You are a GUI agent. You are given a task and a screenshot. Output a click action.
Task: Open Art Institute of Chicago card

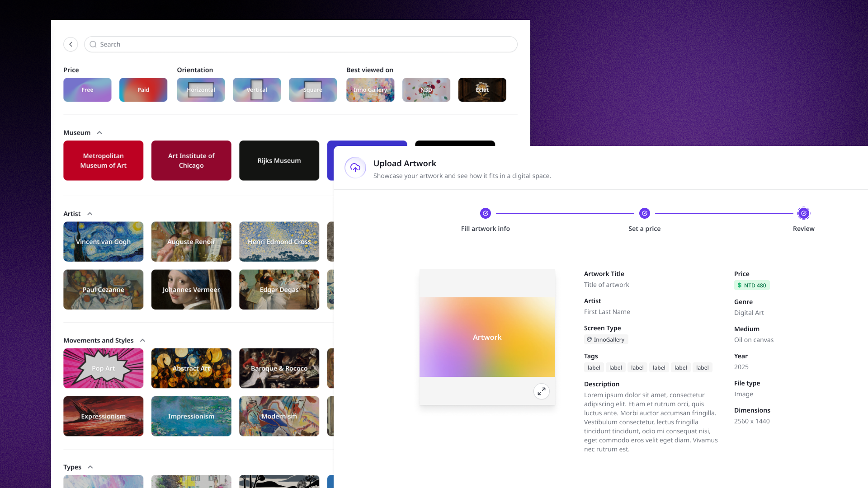pyautogui.click(x=191, y=160)
